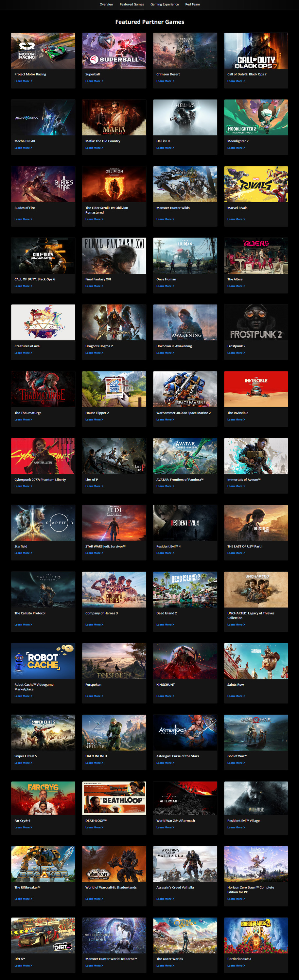Screen dimensions: 299x980
Task: Select the Superball game artwork
Action: (x=114, y=51)
